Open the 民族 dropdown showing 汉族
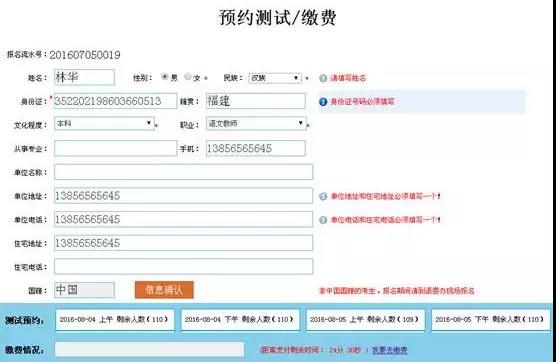556x362 pixels. (275, 78)
